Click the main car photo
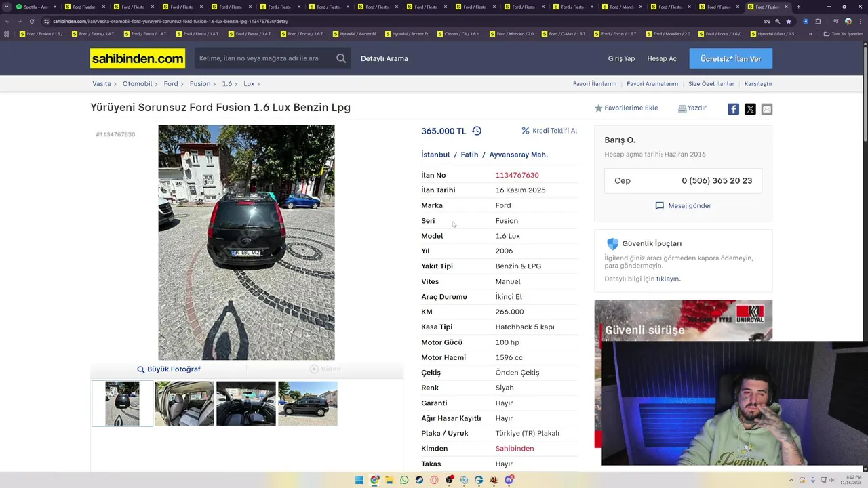The image size is (868, 488). 246,243
